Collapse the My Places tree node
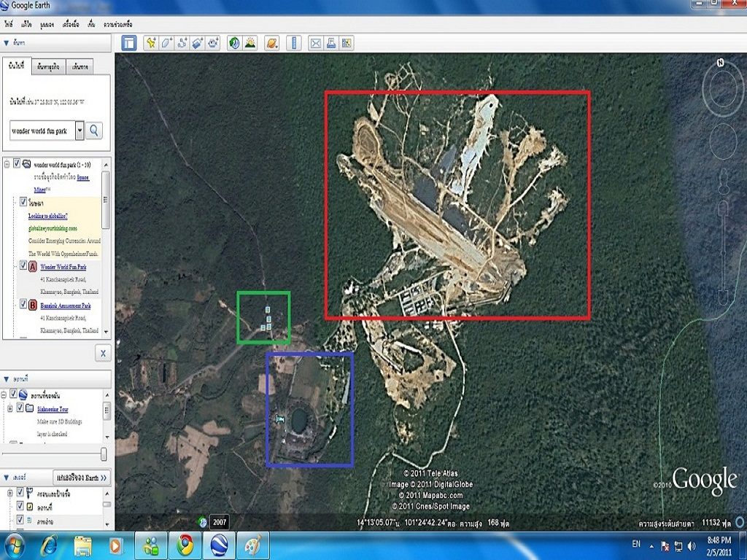Image resolution: width=747 pixels, height=560 pixels. [4, 394]
